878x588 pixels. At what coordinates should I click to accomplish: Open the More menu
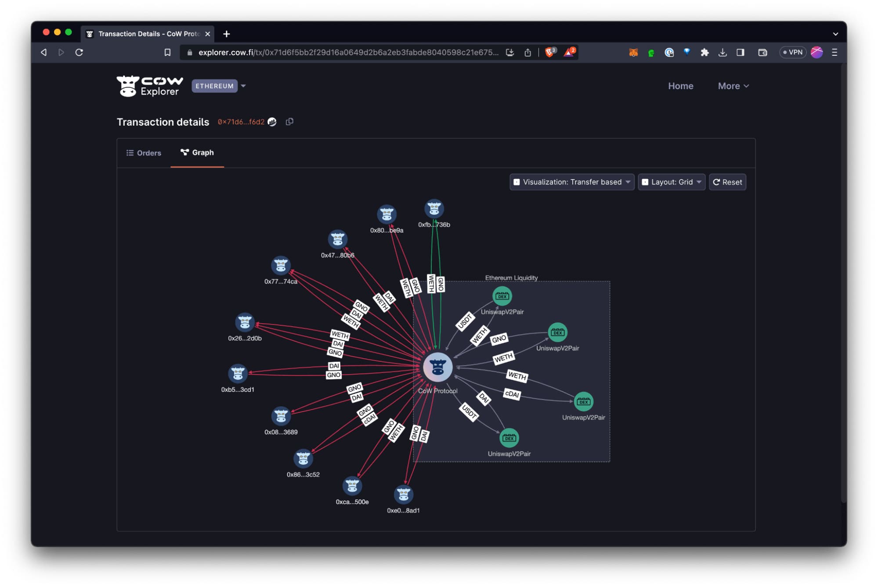click(733, 86)
